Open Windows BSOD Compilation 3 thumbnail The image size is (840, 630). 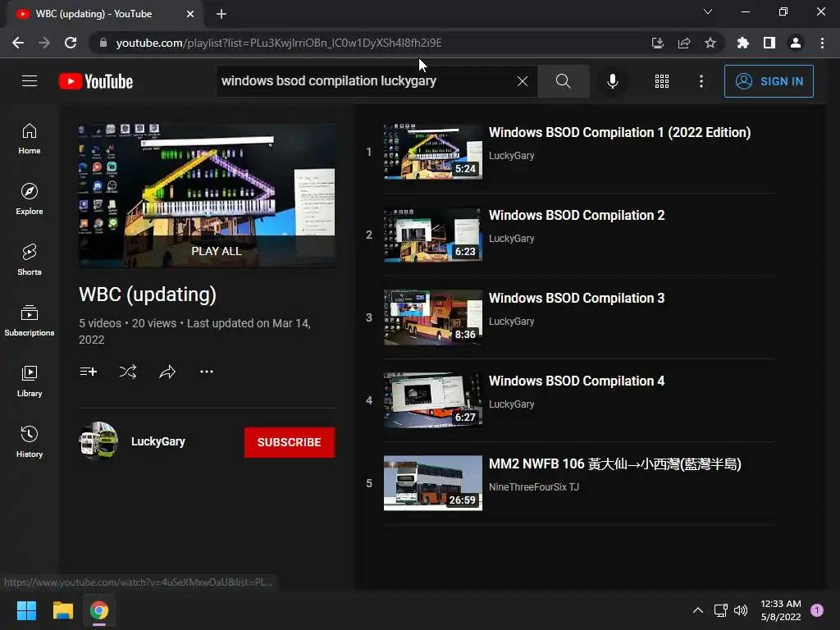tap(433, 317)
